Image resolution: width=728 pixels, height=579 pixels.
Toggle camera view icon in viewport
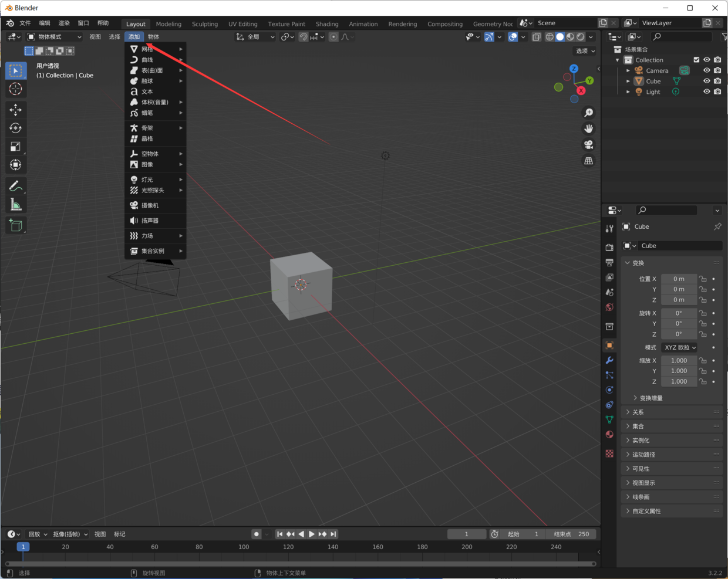point(588,144)
